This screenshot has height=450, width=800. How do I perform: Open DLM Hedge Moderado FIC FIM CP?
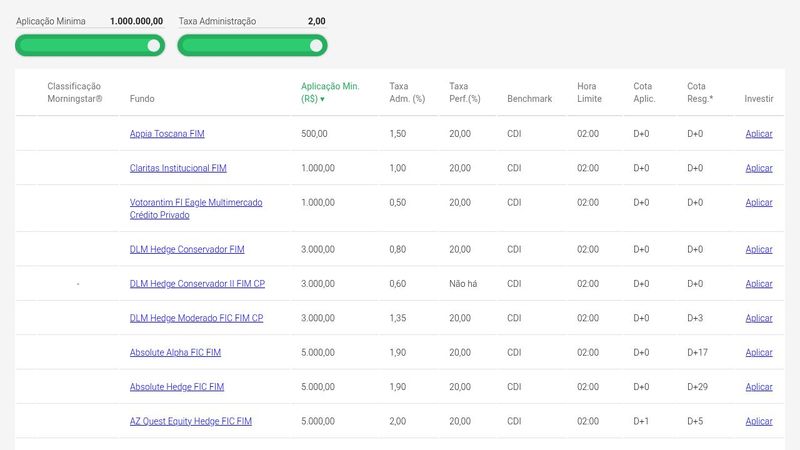pyautogui.click(x=196, y=318)
